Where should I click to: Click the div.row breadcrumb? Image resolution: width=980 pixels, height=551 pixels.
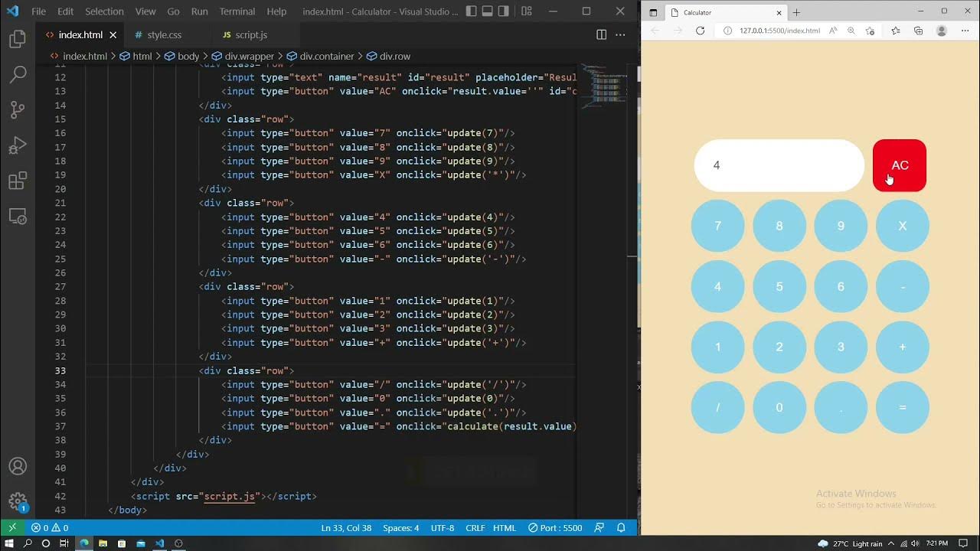point(389,56)
